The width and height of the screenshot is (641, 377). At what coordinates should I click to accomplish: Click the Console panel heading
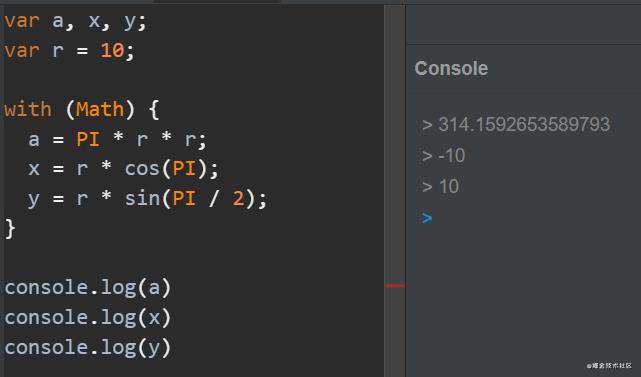451,68
